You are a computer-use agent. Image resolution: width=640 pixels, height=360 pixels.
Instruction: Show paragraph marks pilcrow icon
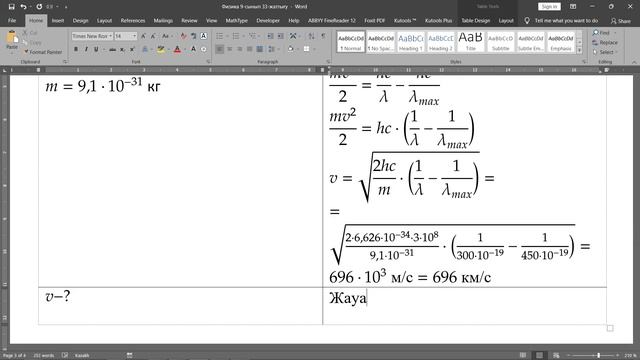point(323,36)
